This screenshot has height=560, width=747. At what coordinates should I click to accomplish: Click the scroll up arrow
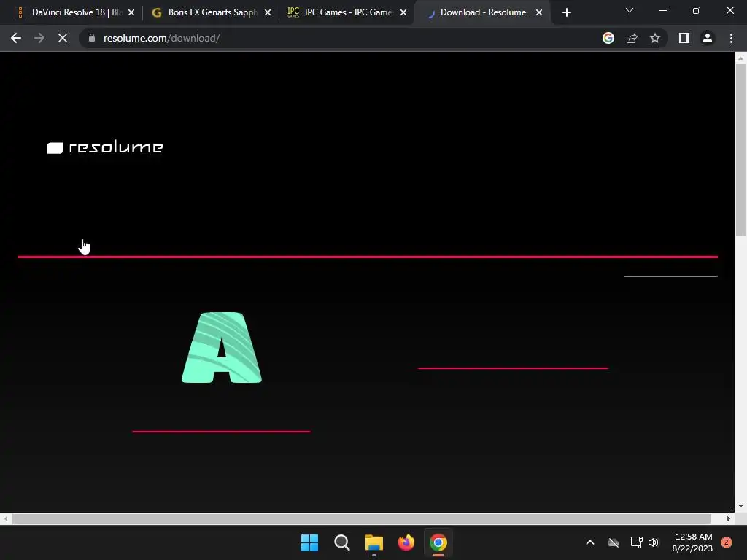click(740, 58)
